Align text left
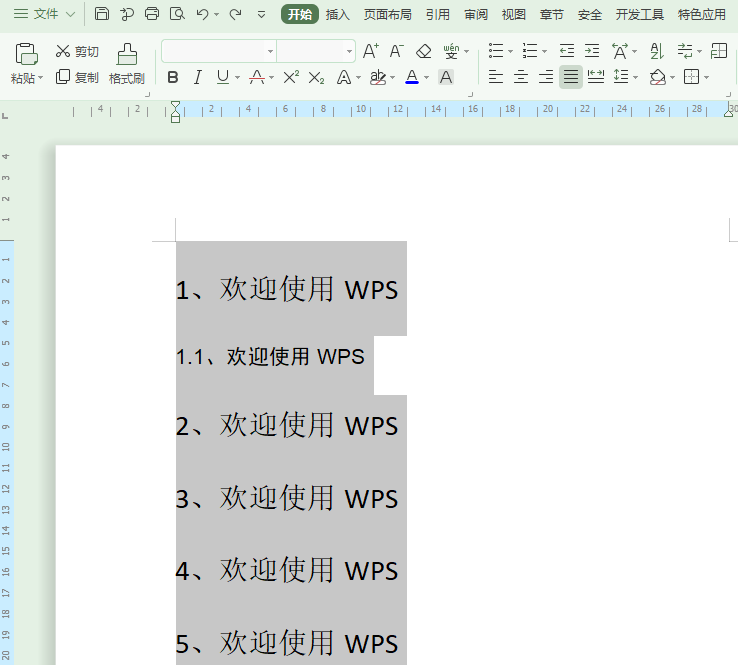The height and width of the screenshot is (665, 738). click(496, 77)
